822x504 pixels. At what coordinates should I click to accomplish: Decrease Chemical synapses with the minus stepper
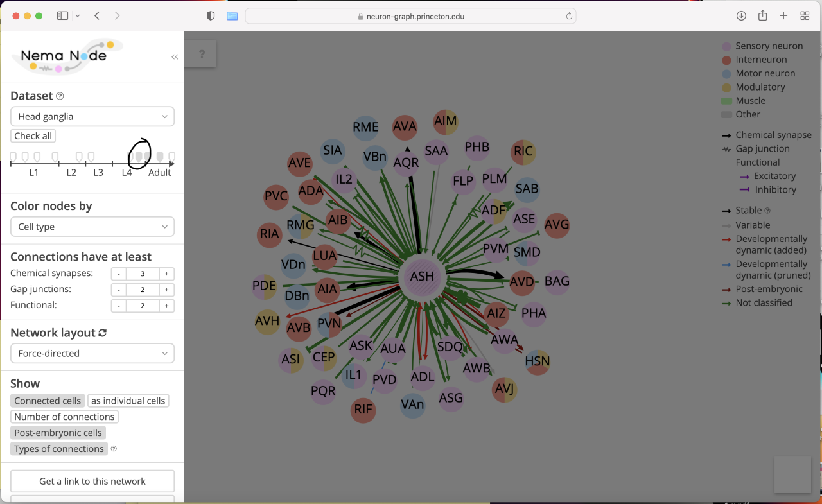118,274
